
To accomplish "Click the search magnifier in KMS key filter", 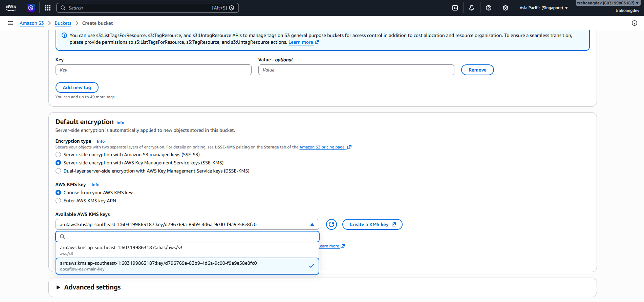I will pyautogui.click(x=62, y=237).
